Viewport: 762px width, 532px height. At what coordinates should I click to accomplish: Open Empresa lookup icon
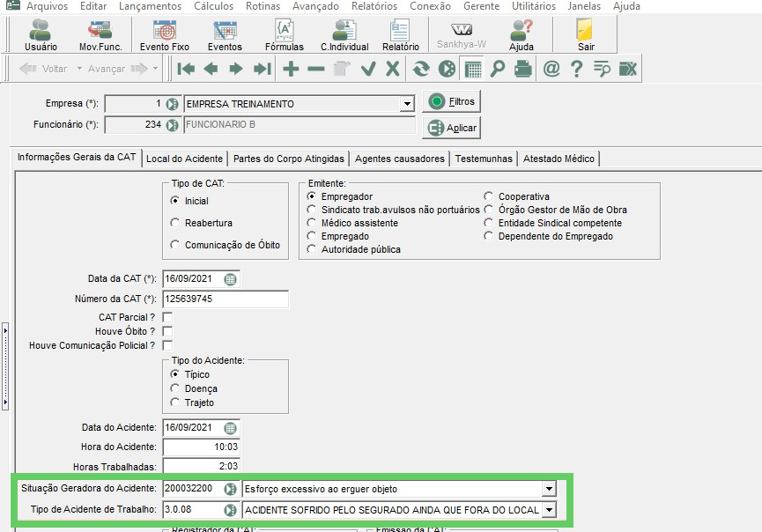tap(172, 104)
